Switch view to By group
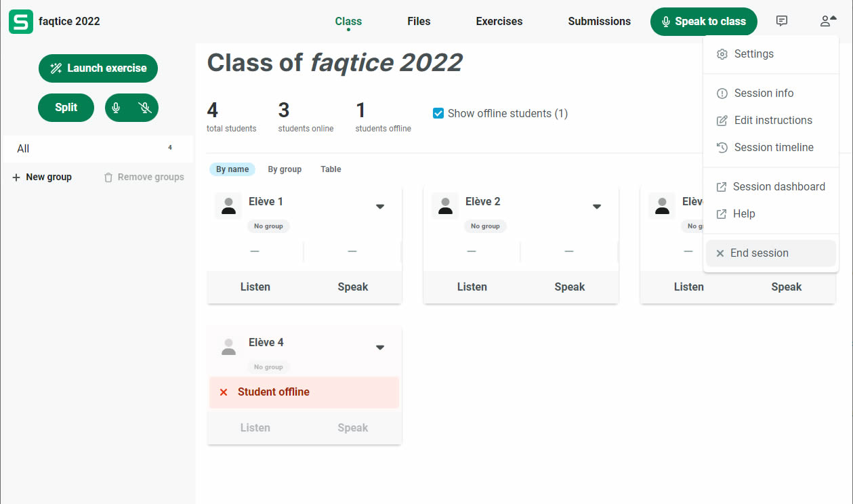The height and width of the screenshot is (504, 853). click(x=285, y=169)
